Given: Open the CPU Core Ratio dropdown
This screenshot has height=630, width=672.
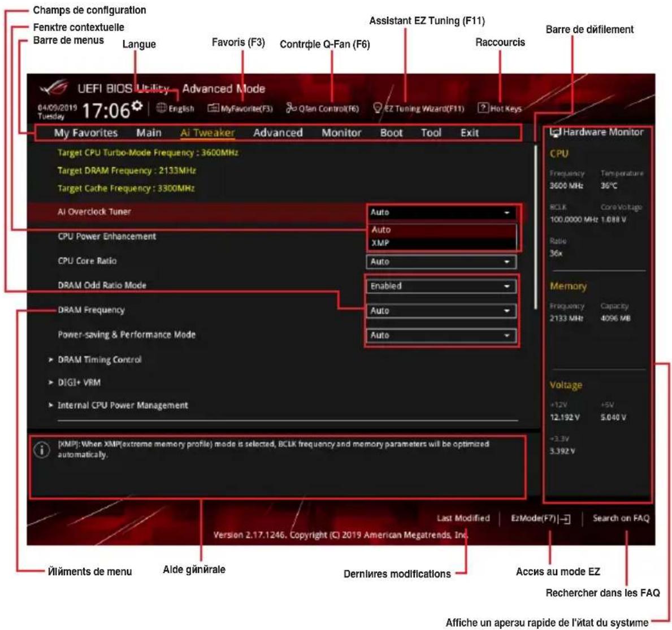Looking at the screenshot, I should pyautogui.click(x=441, y=262).
